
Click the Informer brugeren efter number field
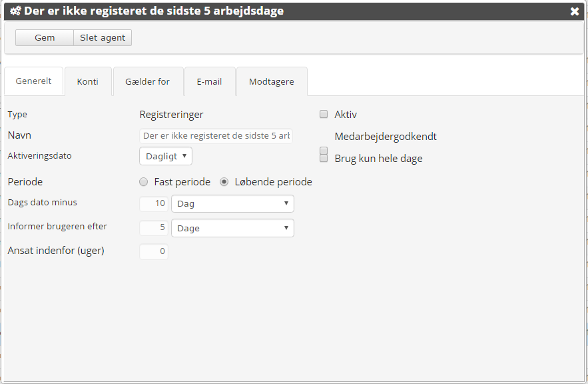[154, 228]
